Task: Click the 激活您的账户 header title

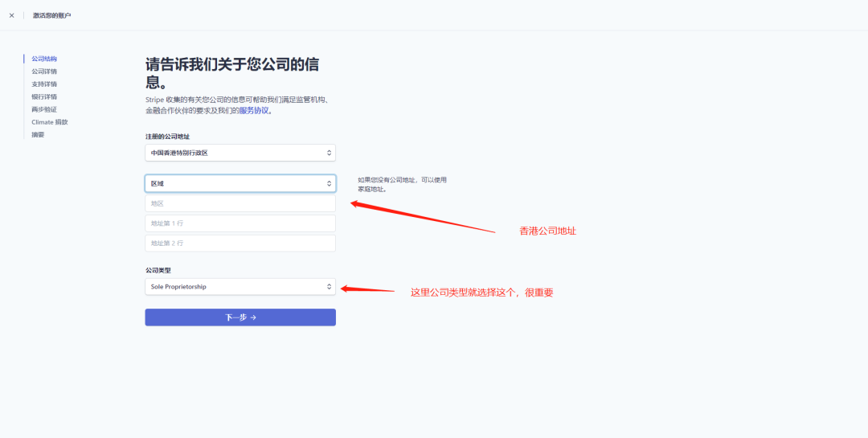Action: coord(51,15)
